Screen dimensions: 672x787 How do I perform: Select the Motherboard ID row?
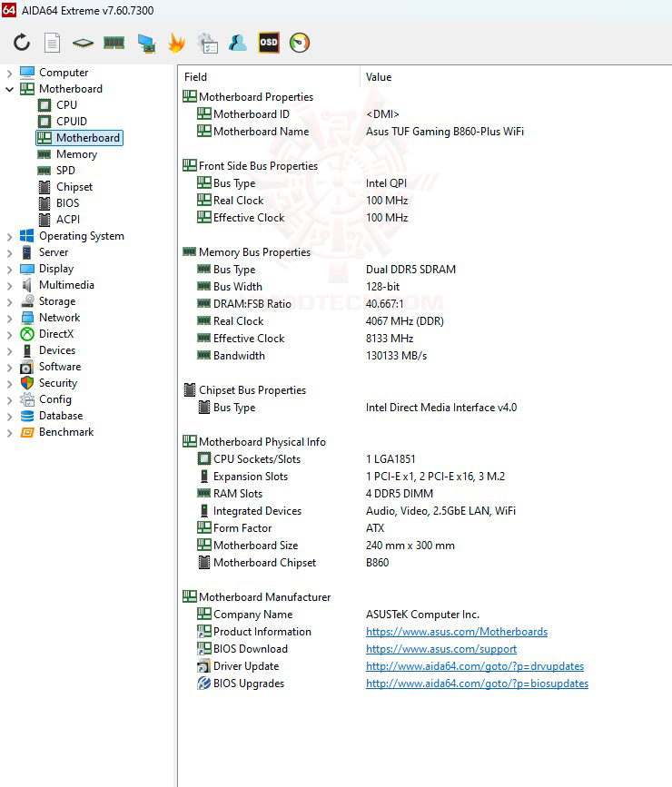425,114
